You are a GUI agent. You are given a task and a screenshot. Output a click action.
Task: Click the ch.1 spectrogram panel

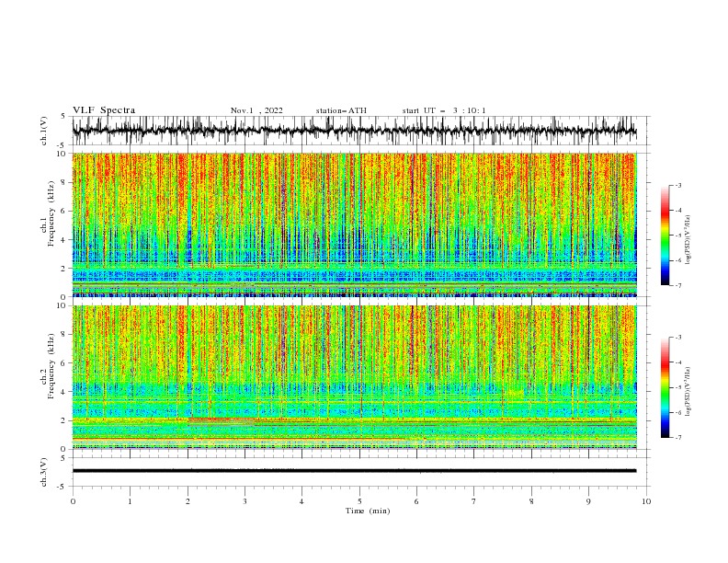(355, 224)
